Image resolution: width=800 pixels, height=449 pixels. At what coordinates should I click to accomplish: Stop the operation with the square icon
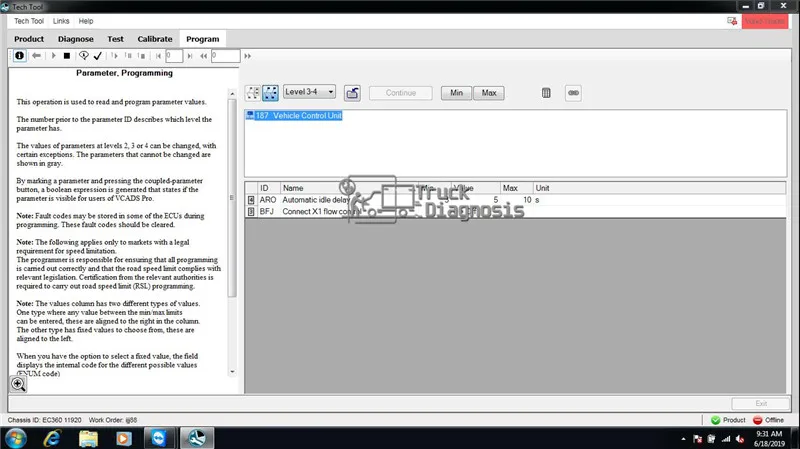[x=67, y=56]
